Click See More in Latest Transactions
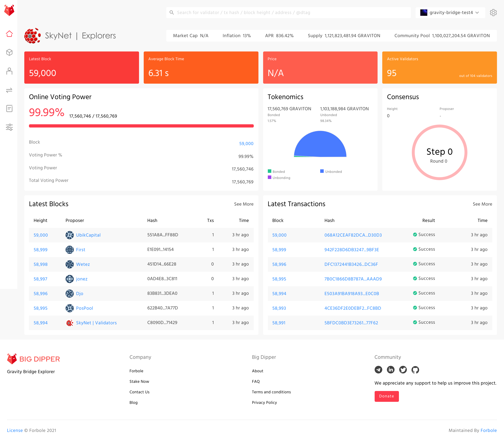The height and width of the screenshot is (441, 504). coord(482,204)
